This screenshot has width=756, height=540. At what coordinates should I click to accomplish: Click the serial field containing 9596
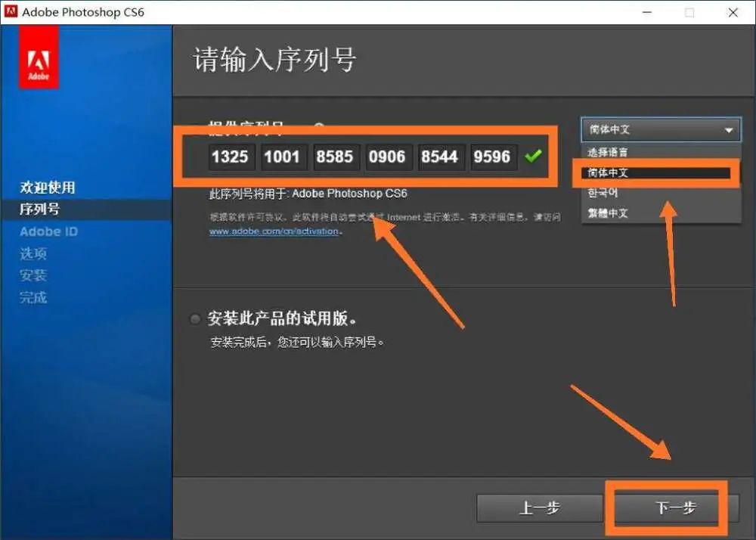click(x=493, y=157)
